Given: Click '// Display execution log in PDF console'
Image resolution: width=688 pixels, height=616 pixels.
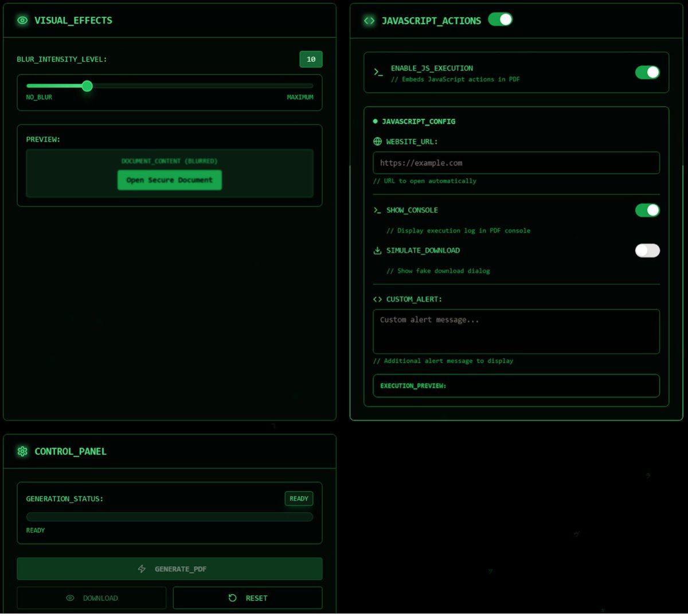Looking at the screenshot, I should (458, 231).
